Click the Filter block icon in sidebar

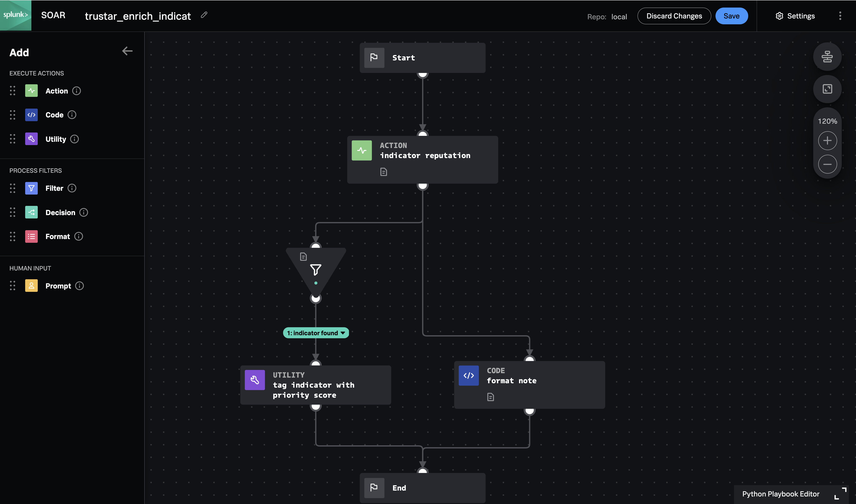point(31,188)
